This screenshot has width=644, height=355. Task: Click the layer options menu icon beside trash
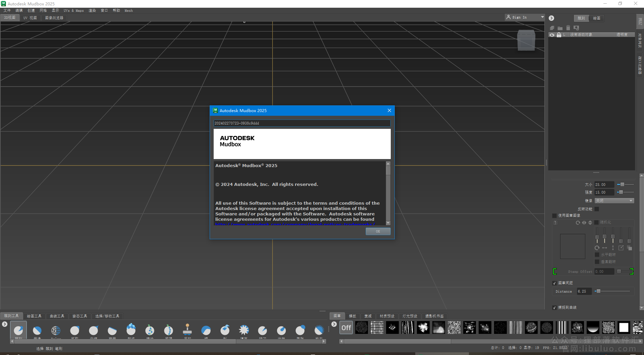(x=576, y=28)
